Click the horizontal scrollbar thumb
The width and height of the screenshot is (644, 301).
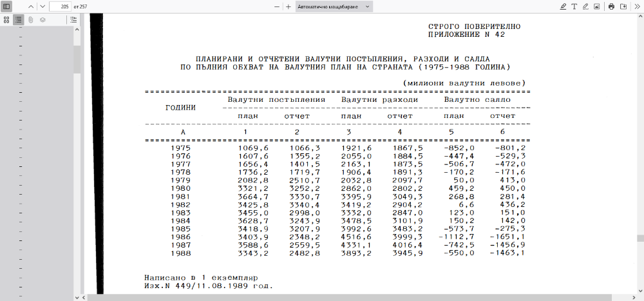(349, 297)
